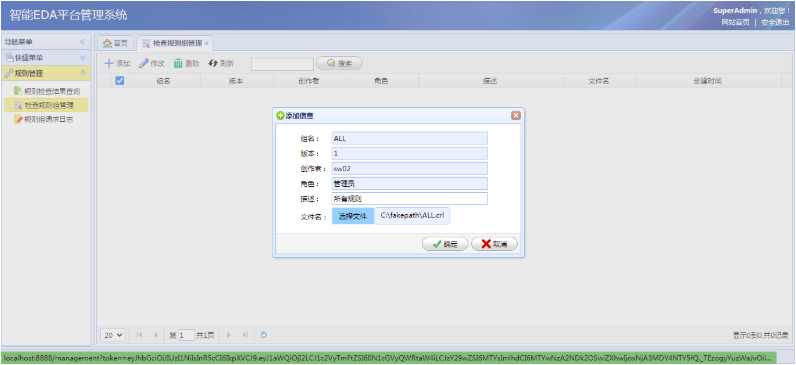Click the 删除 trash toolbar button

click(x=186, y=63)
